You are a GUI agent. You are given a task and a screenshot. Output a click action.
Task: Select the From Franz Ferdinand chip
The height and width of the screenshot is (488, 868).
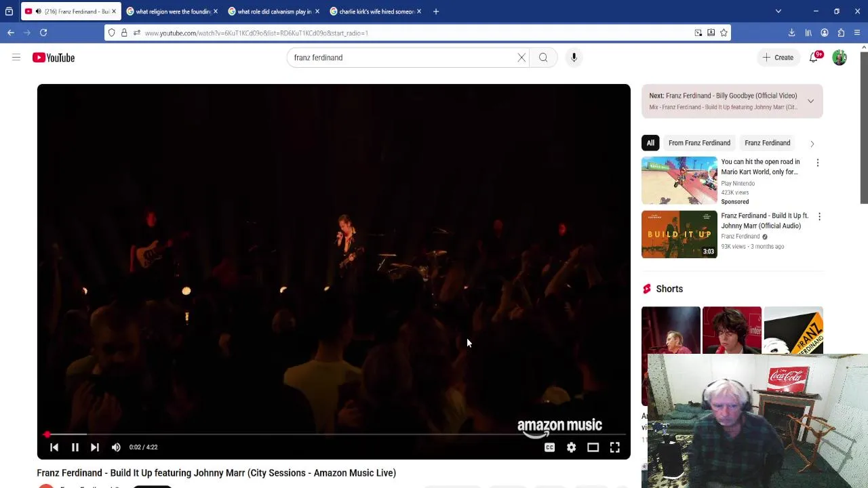(699, 143)
